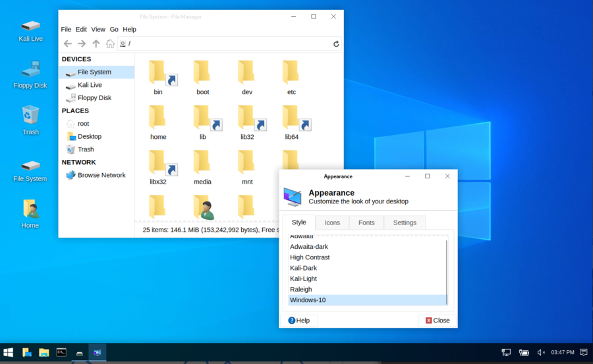Click the Close button in Appearance
The image size is (593, 364).
pos(438,321)
